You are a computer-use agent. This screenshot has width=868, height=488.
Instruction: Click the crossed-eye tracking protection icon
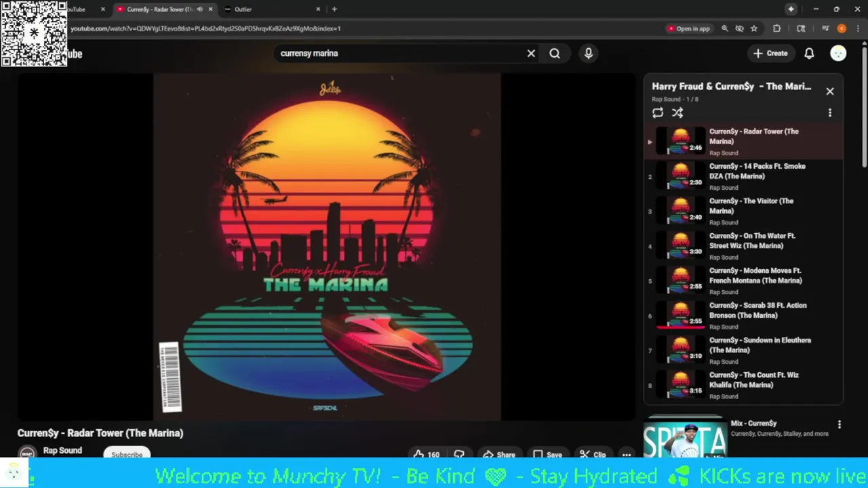[739, 28]
